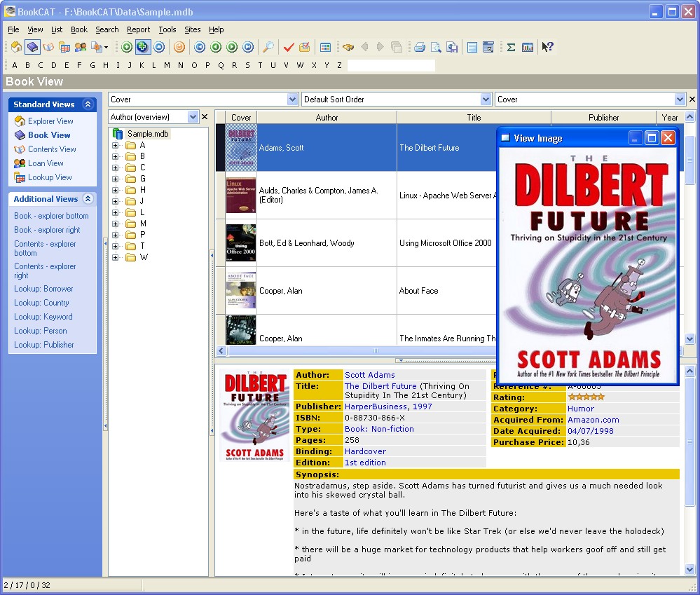
Task: Open the Author (overview) dropdown
Action: click(193, 117)
